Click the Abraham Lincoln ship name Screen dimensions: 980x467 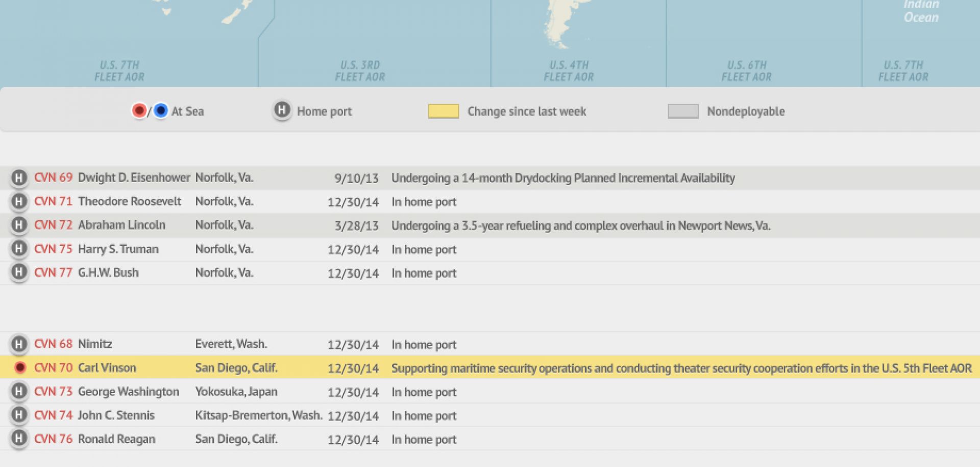point(121,225)
